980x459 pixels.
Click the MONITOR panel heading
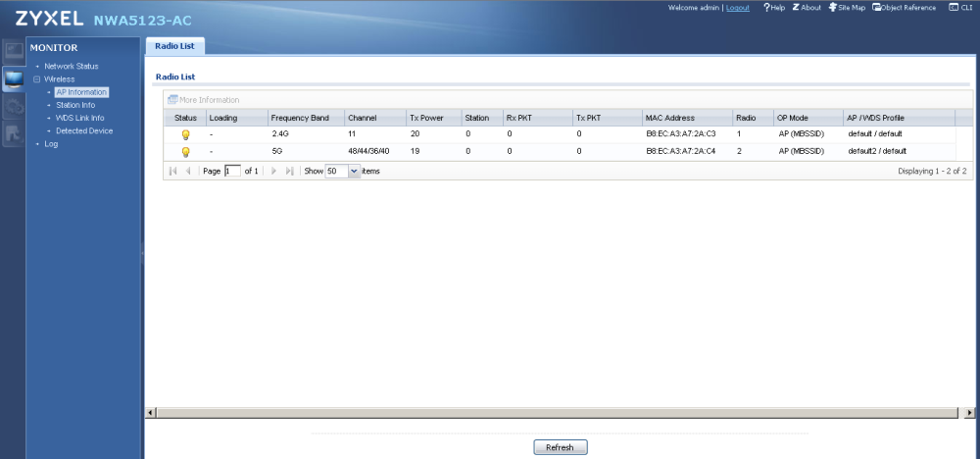click(54, 47)
